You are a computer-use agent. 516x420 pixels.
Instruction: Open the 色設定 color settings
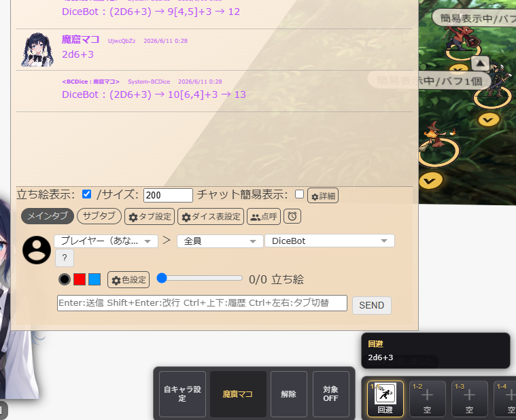(x=128, y=280)
